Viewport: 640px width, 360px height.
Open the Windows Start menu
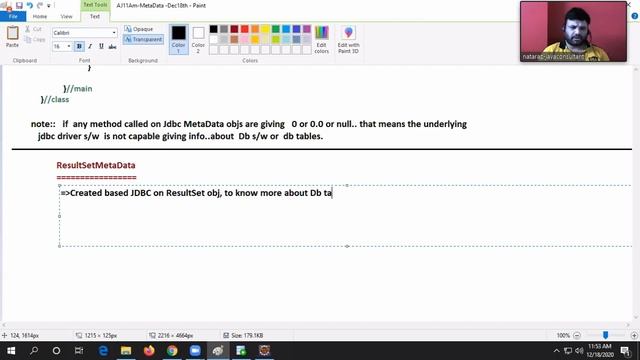pyautogui.click(x=11, y=351)
